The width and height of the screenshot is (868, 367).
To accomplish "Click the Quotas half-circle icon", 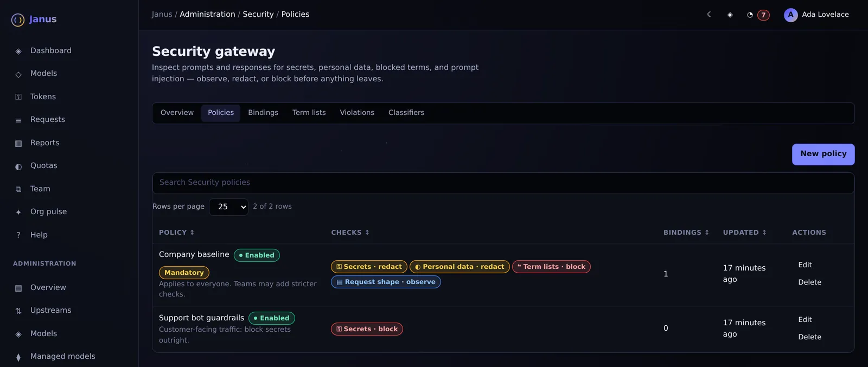I will coord(18,166).
